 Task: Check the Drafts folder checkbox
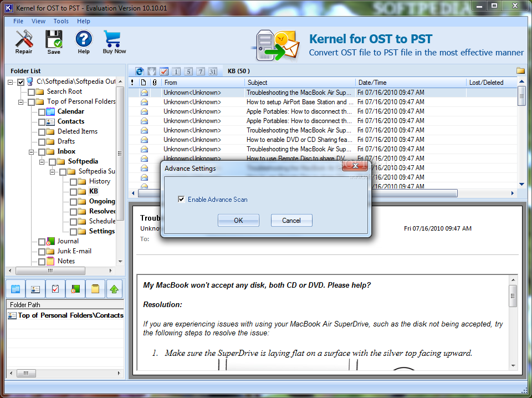pyautogui.click(x=42, y=142)
